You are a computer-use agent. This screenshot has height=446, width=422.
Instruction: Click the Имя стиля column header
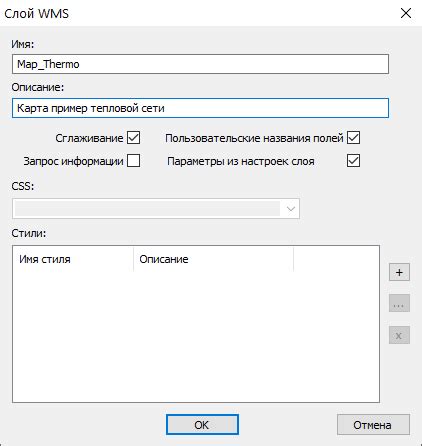click(x=73, y=259)
